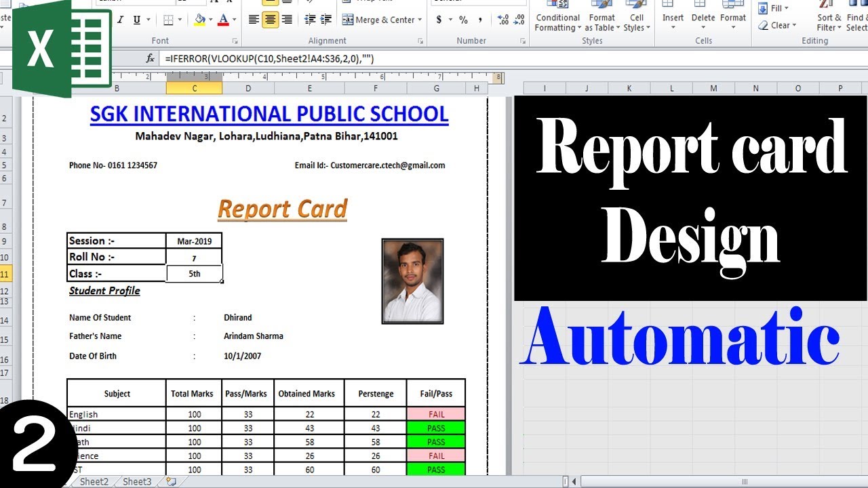Screen dimensions: 868x488
Task: Apply the red font color icon
Action: pos(224,20)
